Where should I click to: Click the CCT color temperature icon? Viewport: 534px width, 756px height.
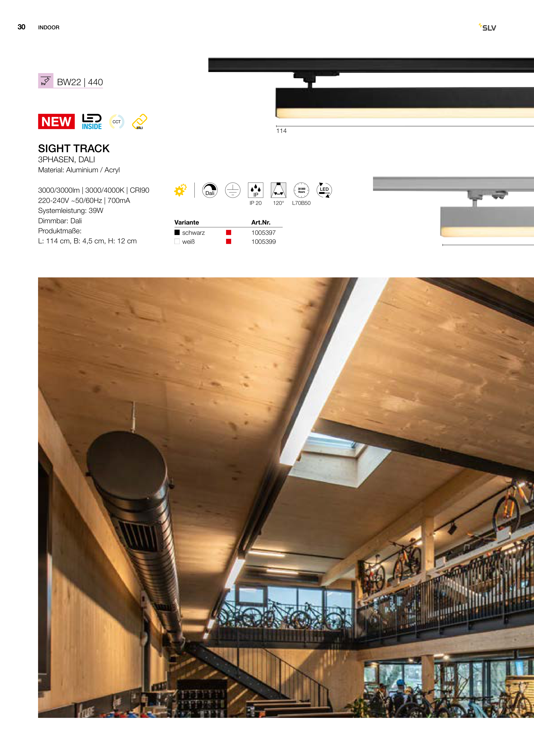[x=117, y=122]
